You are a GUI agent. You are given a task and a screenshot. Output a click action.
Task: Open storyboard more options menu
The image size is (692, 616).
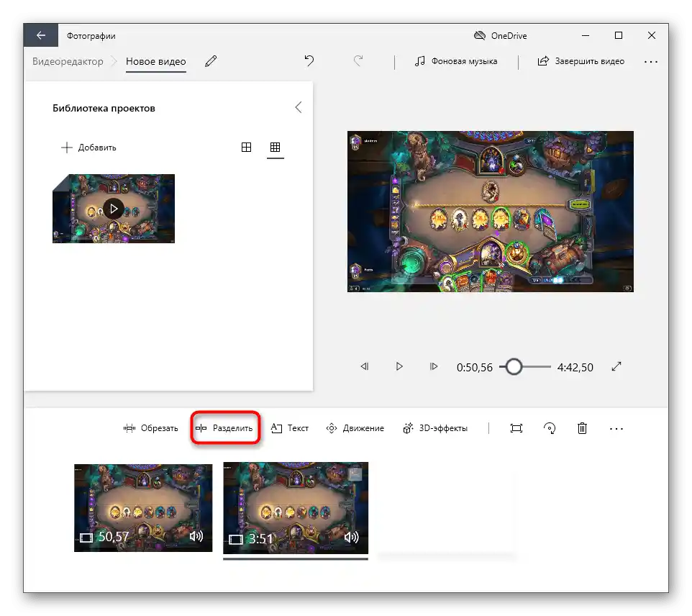coord(616,429)
